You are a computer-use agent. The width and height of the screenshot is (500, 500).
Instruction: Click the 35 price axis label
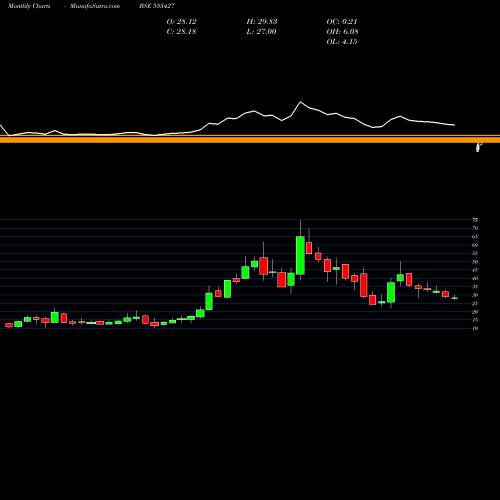click(x=475, y=287)
